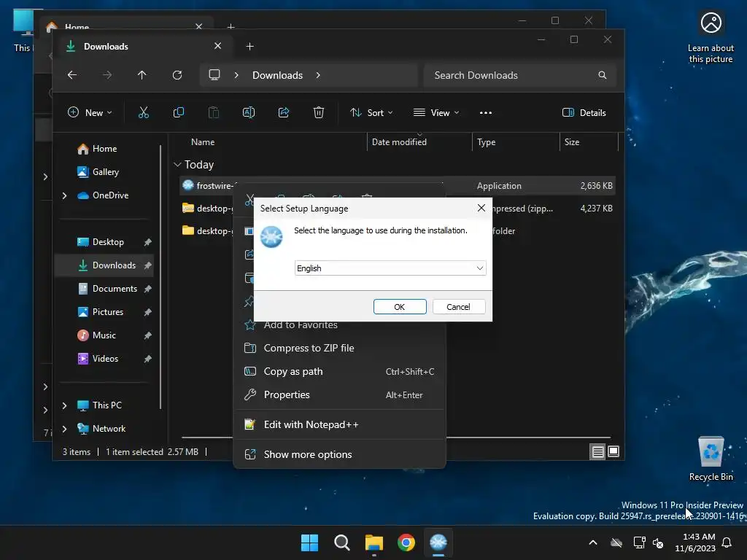Click the search magnifier icon in Explorer
The width and height of the screenshot is (747, 560).
tap(602, 75)
